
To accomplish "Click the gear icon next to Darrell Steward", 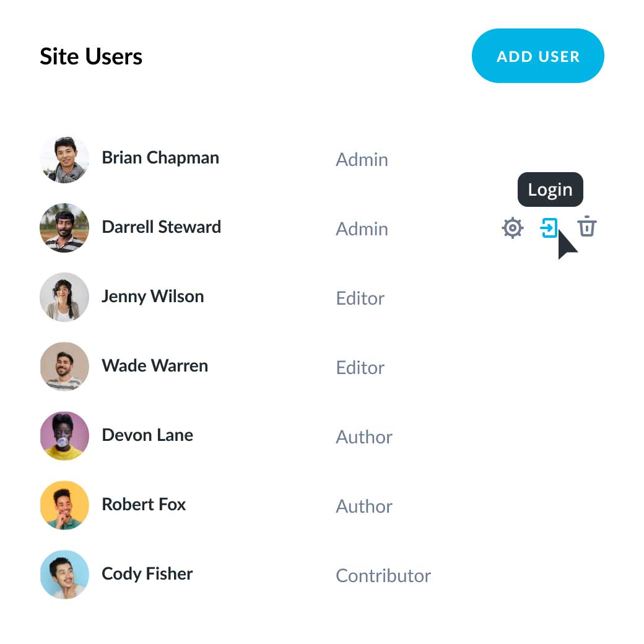I will pos(512,228).
